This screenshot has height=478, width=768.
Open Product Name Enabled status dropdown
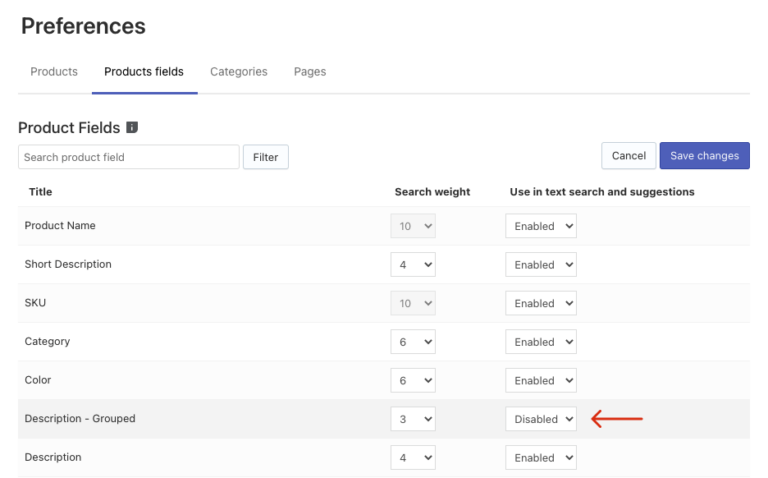(x=541, y=226)
